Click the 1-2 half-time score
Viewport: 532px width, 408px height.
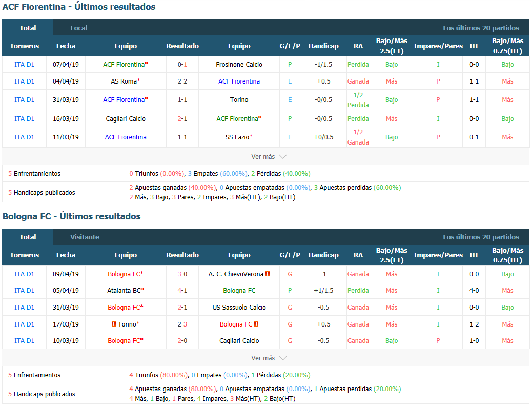click(474, 324)
